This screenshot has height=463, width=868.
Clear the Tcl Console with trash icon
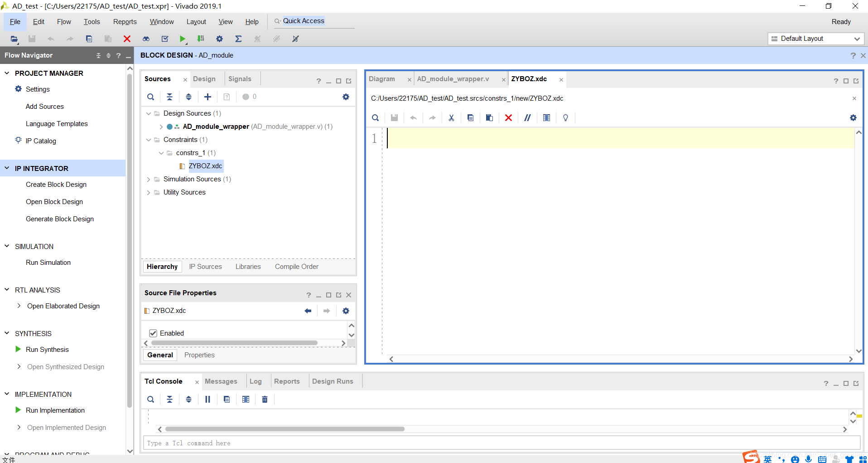pyautogui.click(x=265, y=400)
